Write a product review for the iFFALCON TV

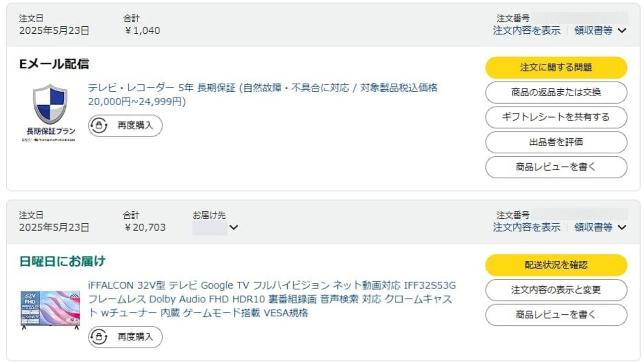tap(556, 314)
